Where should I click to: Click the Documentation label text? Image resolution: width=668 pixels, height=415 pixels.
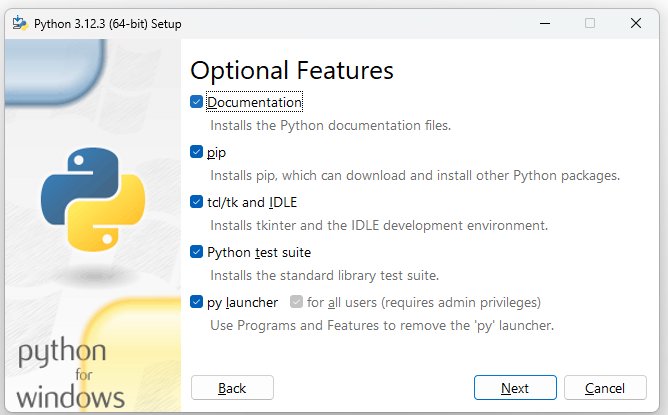pos(254,102)
